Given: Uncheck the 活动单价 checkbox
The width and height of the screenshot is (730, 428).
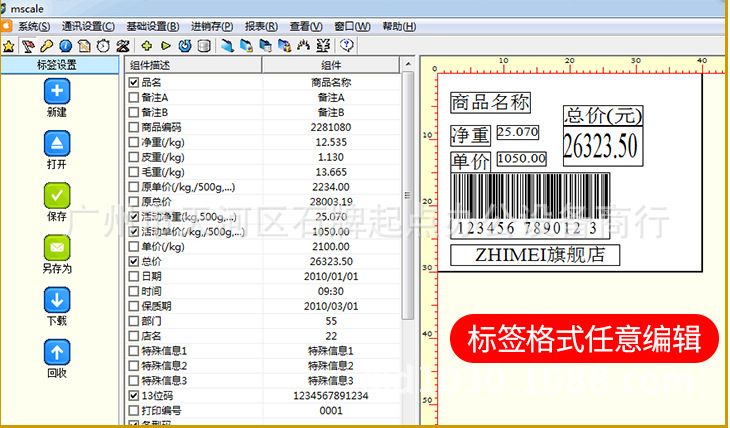Looking at the screenshot, I should point(134,231).
